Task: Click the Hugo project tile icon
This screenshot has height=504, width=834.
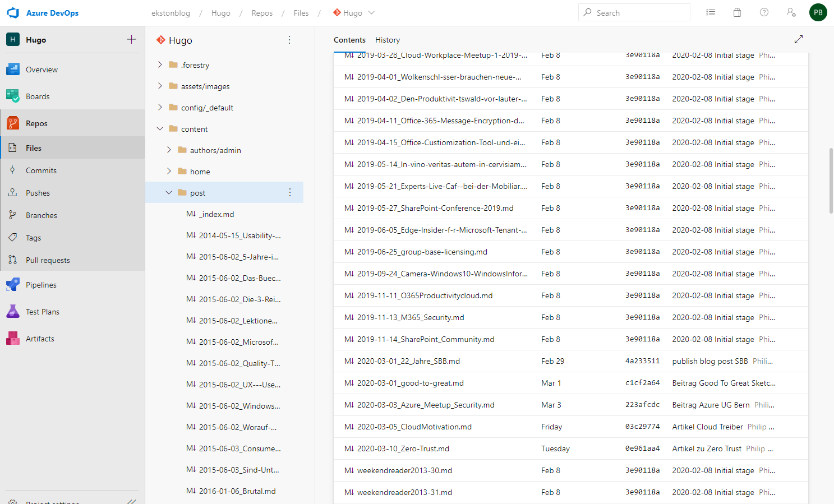Action: pos(13,39)
